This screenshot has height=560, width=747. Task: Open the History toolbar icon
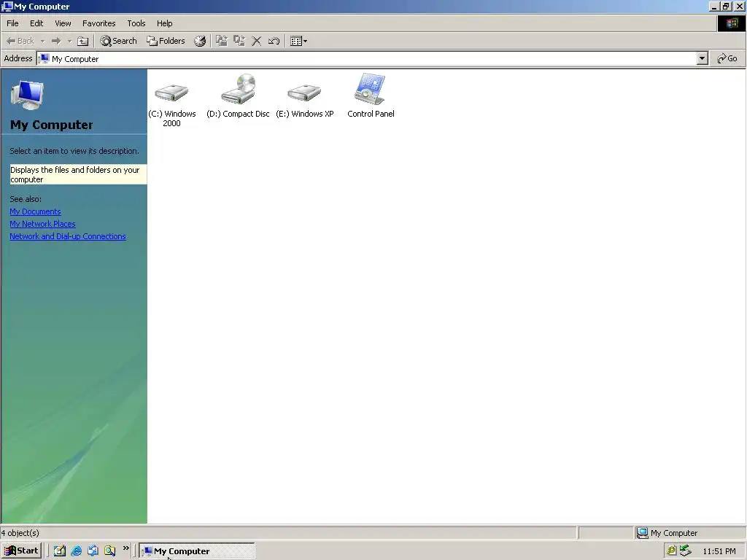click(200, 41)
